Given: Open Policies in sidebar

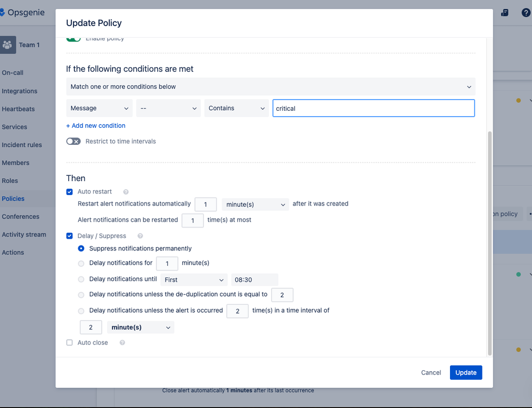Looking at the screenshot, I should click(13, 199).
